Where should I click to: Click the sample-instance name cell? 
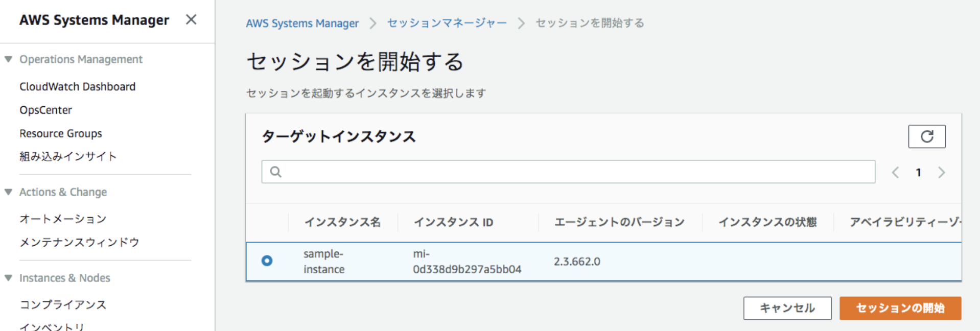tap(324, 262)
